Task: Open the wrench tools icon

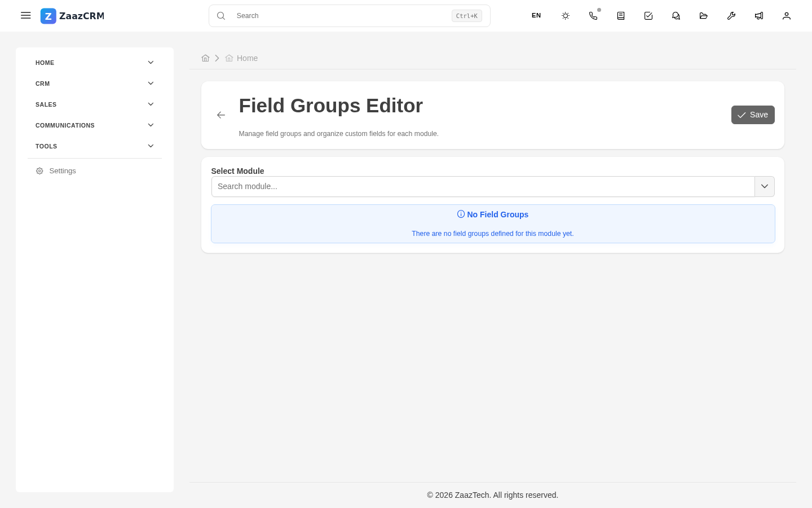Action: click(731, 16)
